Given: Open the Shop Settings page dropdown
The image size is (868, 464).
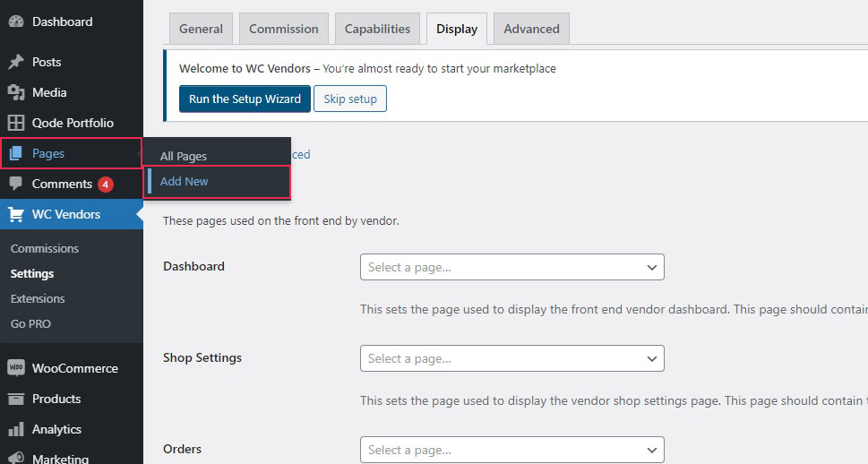Looking at the screenshot, I should [512, 358].
